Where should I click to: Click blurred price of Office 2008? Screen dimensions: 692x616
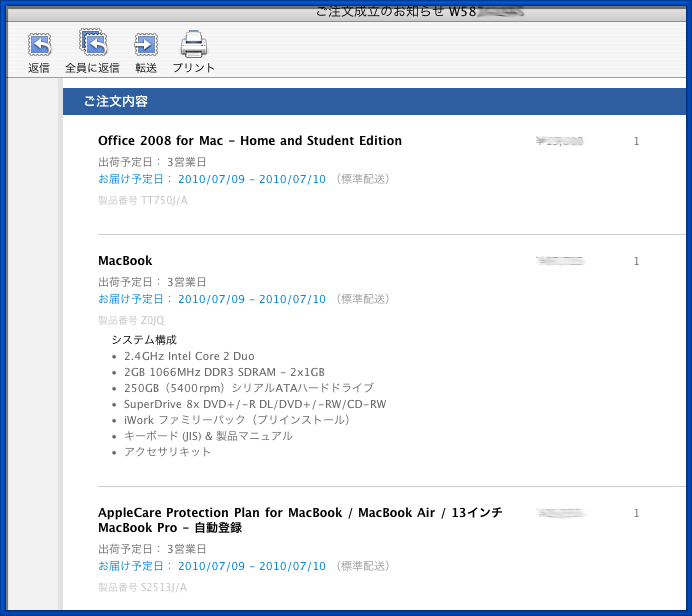(560, 141)
